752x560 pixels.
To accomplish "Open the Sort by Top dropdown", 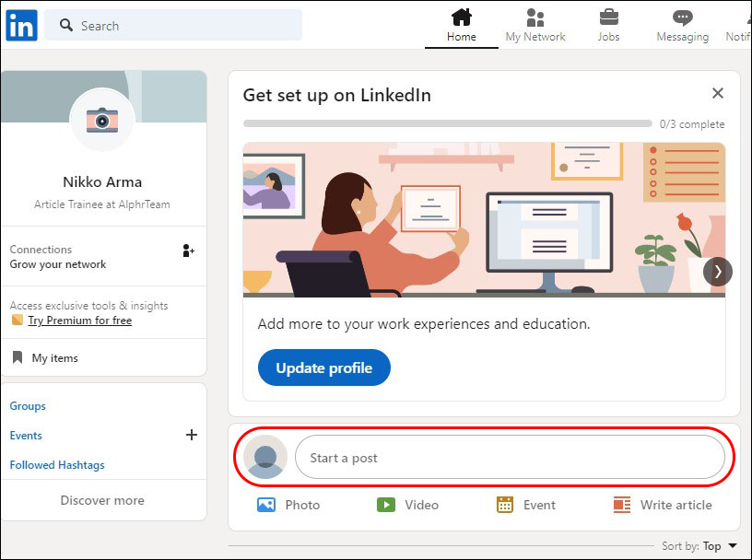I will [699, 546].
